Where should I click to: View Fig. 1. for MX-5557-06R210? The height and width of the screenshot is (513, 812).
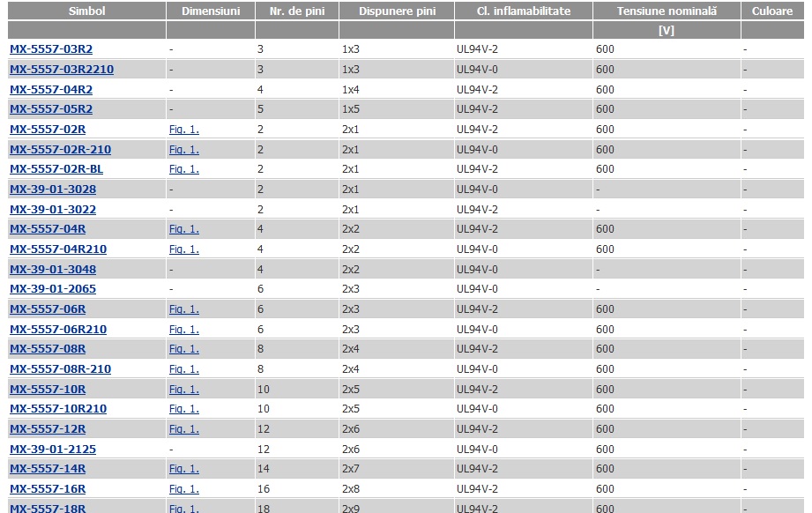pos(184,330)
